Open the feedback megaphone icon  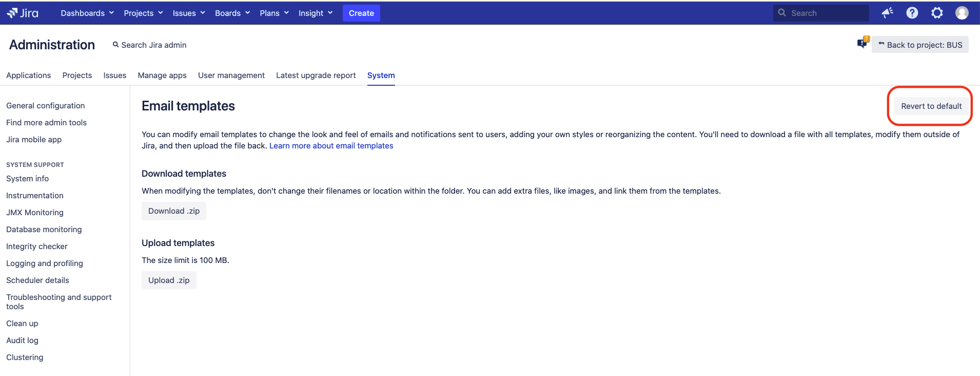pyautogui.click(x=887, y=13)
